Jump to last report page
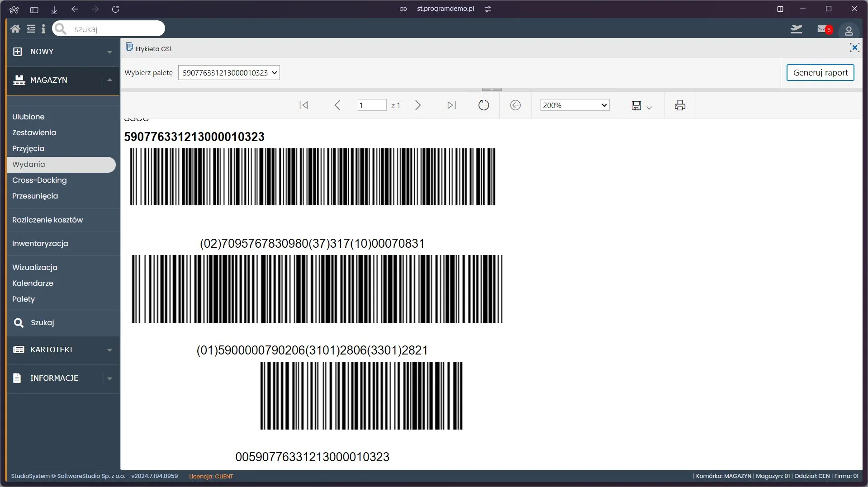This screenshot has height=487, width=868. click(451, 105)
